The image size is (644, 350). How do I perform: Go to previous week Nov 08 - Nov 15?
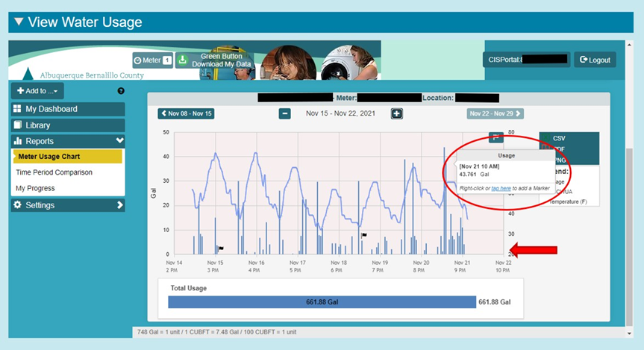point(186,113)
